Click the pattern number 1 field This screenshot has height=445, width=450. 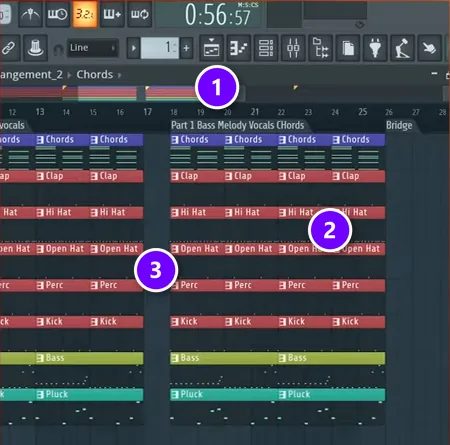click(160, 48)
